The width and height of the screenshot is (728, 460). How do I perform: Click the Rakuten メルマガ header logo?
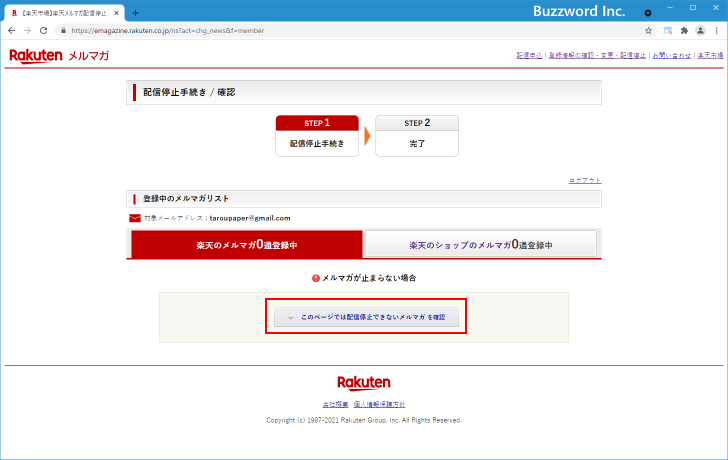[59, 56]
